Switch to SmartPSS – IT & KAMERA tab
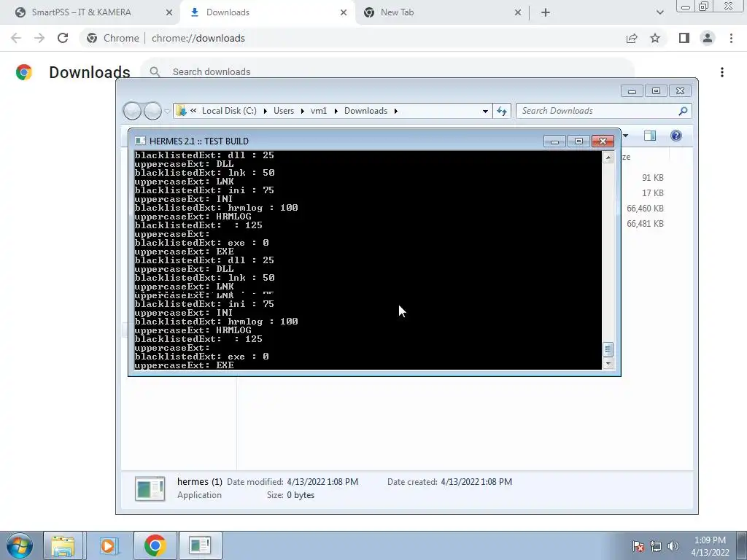The image size is (747, 560). [81, 12]
